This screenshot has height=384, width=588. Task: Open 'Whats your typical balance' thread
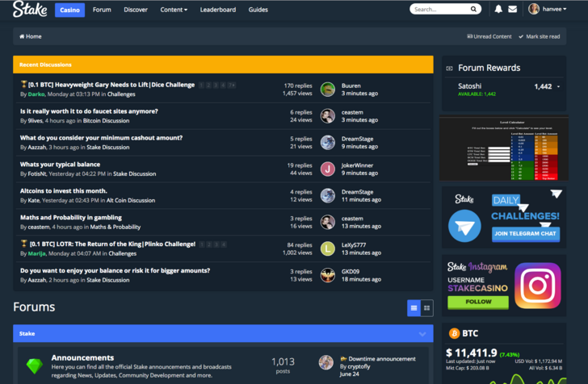60,164
